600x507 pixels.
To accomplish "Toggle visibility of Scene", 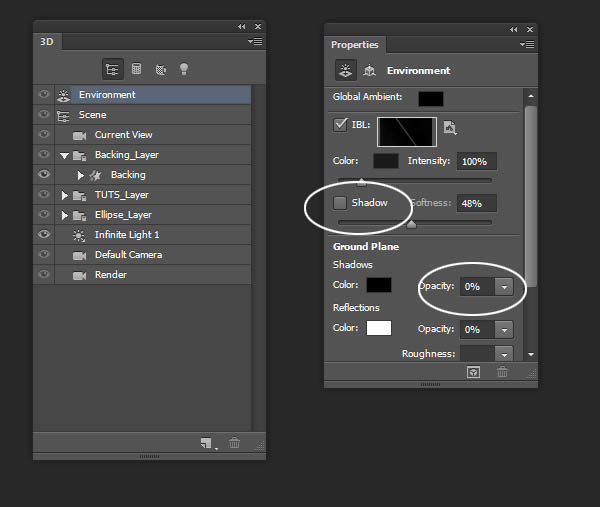I will [44, 114].
